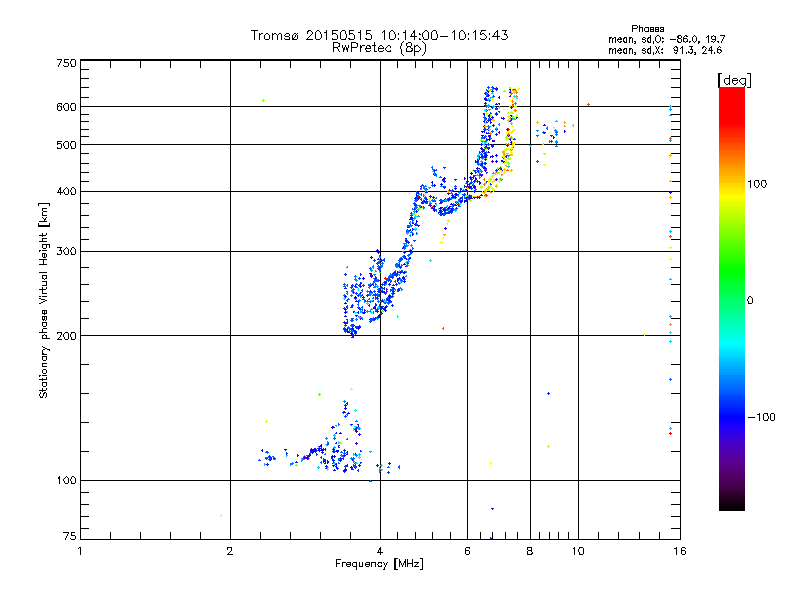Click the [deg] colorbar unit label
800x600 pixels.
733,79
